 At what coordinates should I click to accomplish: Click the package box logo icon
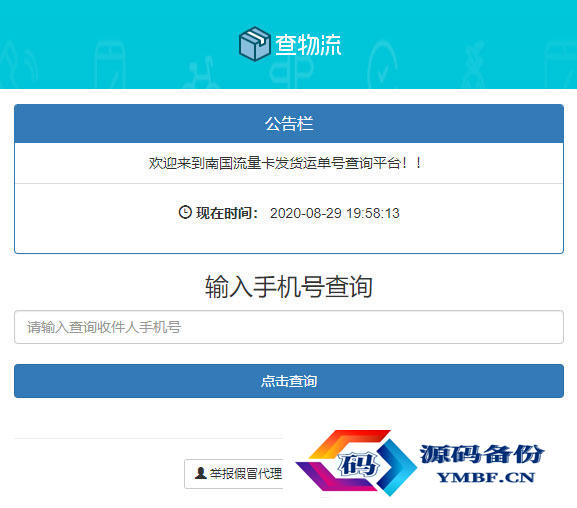[x=254, y=44]
